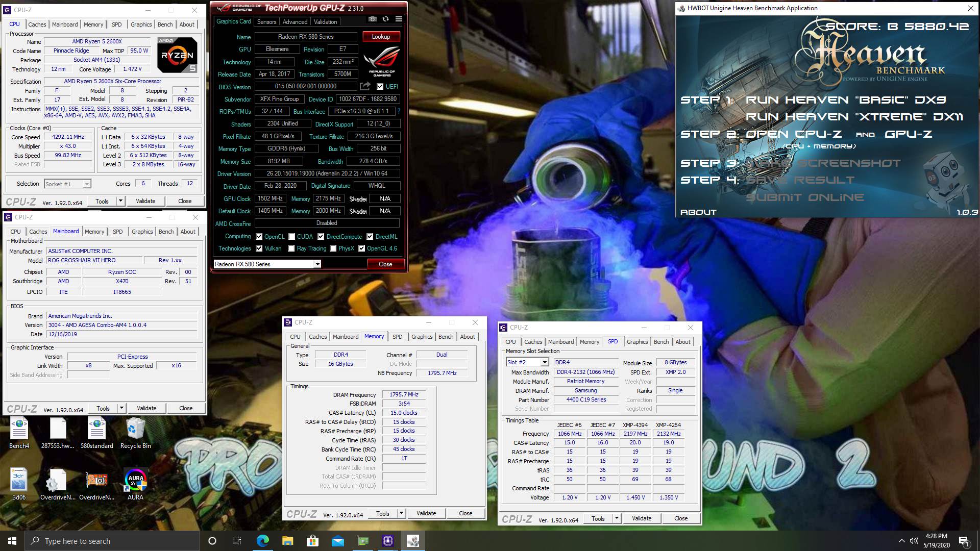Click ABOUT in Heaven Benchmark app

[698, 212]
